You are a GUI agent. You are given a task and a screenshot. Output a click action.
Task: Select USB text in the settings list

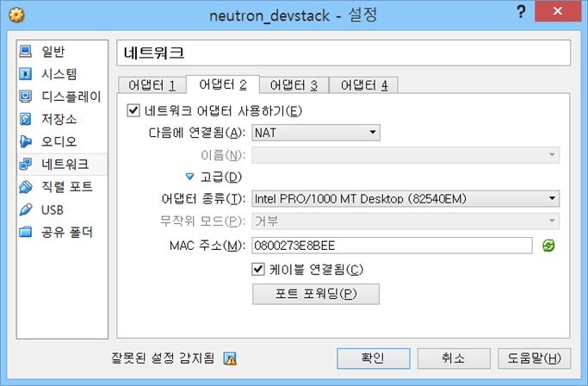[53, 210]
